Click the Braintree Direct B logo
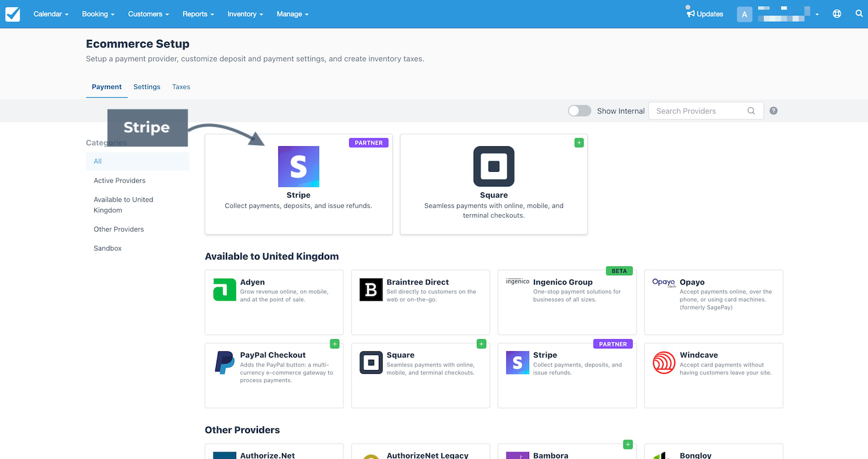The image size is (868, 459). [x=371, y=290]
